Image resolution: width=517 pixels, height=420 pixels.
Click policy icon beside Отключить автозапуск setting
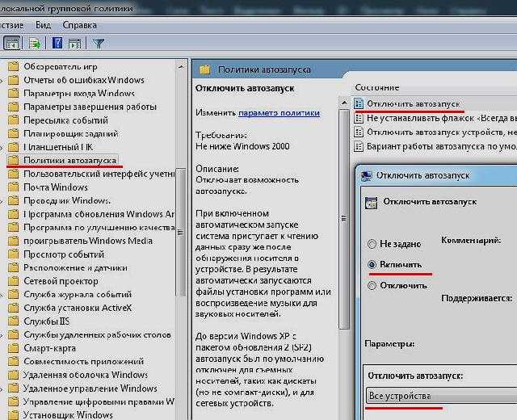point(359,103)
